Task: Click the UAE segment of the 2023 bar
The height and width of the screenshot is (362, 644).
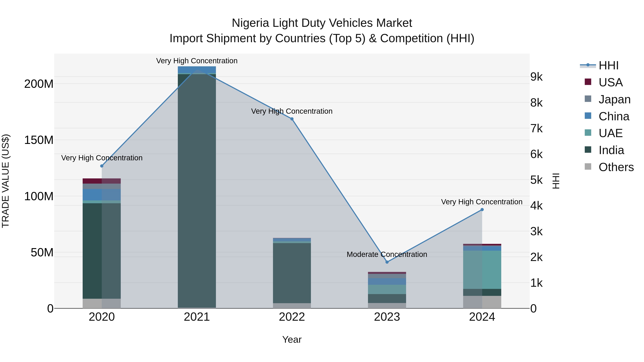Action: [x=387, y=290]
